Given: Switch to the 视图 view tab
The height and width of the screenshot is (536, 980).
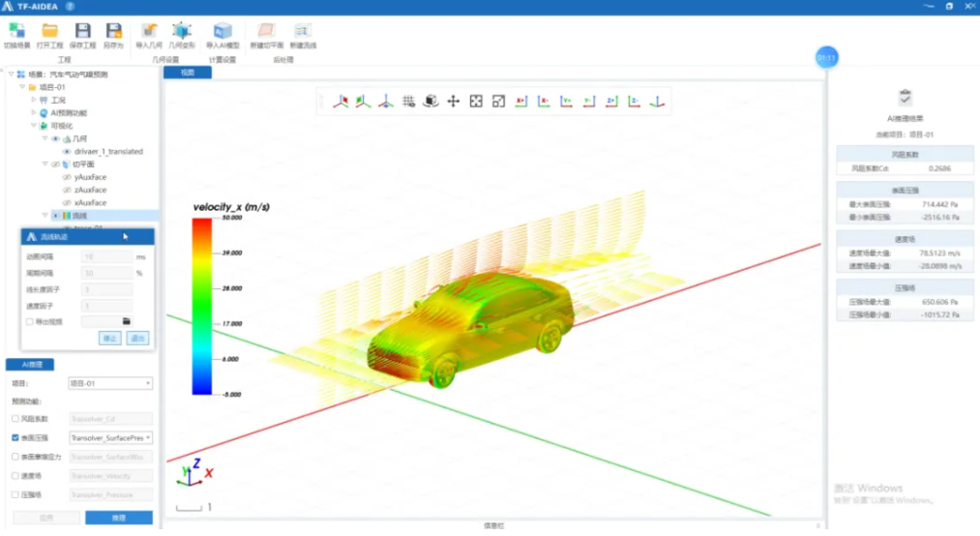Looking at the screenshot, I should point(187,73).
